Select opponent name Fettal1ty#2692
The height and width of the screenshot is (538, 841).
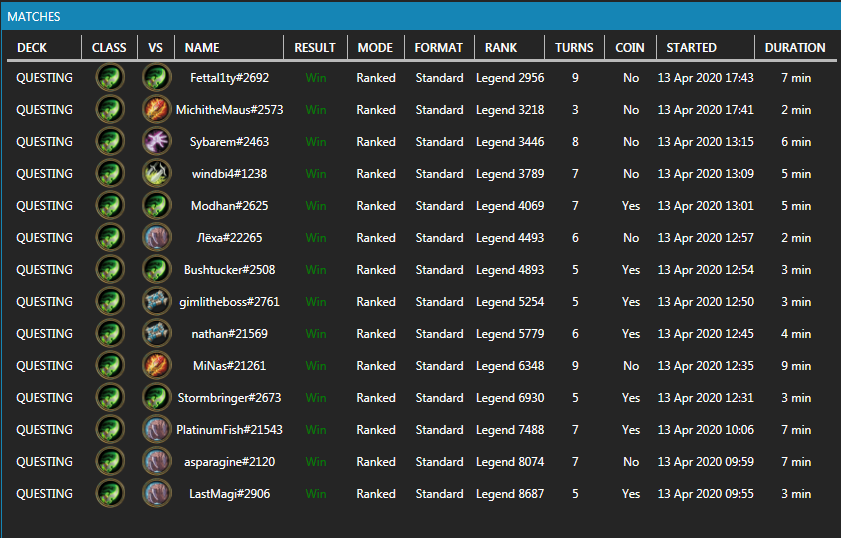click(x=230, y=78)
